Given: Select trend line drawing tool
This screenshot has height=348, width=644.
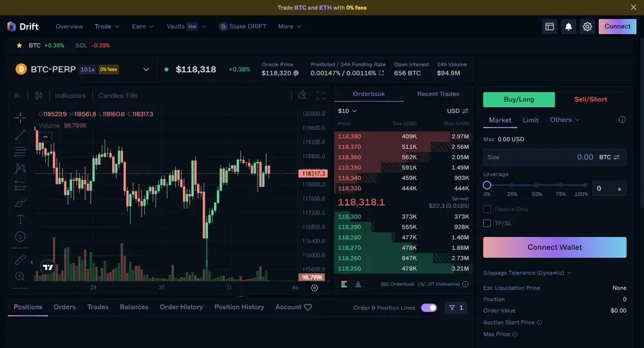Looking at the screenshot, I should [20, 135].
